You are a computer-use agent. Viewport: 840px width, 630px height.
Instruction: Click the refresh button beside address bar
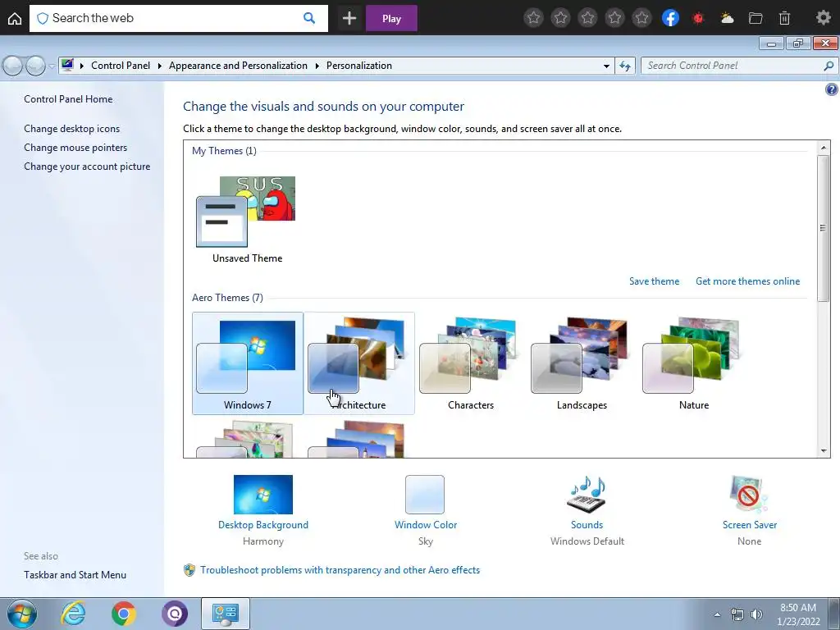coord(624,66)
